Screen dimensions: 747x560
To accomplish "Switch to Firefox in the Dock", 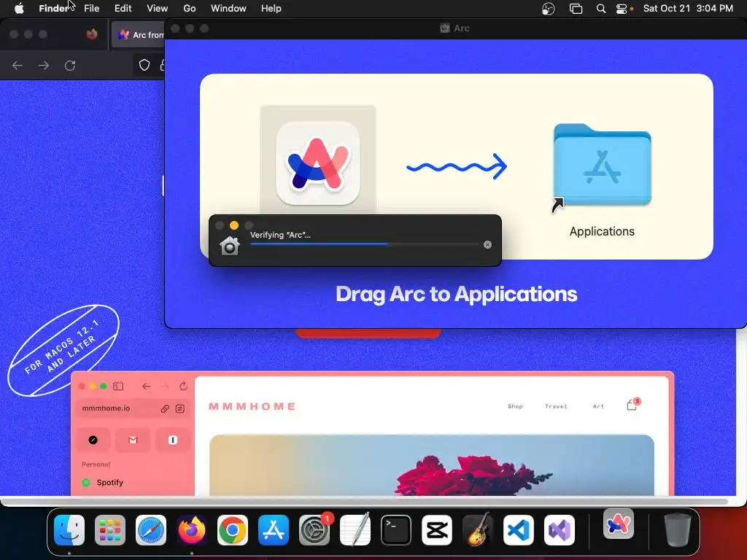I will point(192,530).
